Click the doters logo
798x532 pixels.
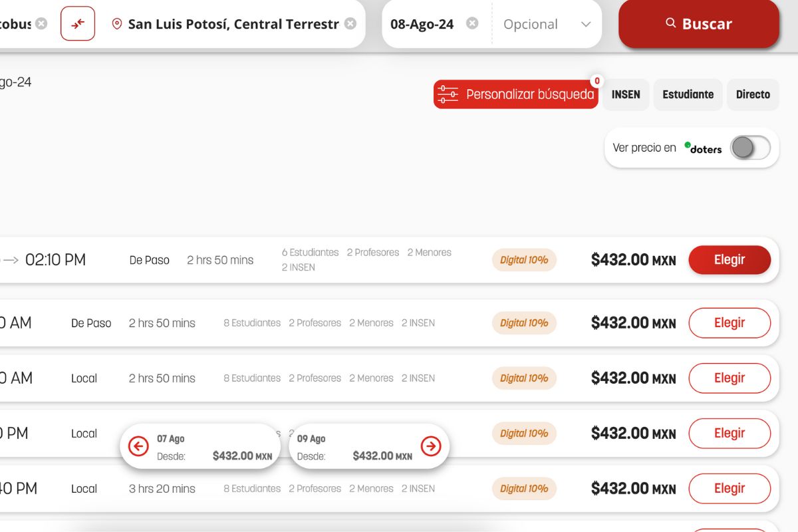coord(703,148)
